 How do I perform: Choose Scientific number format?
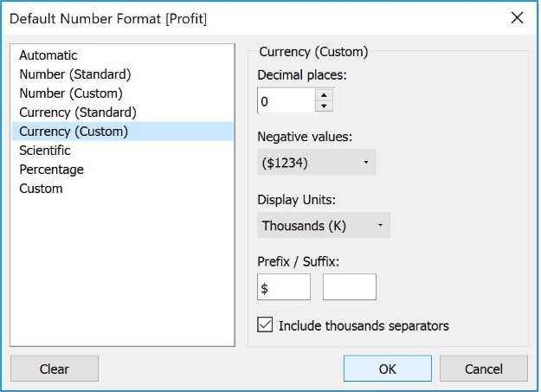click(45, 151)
